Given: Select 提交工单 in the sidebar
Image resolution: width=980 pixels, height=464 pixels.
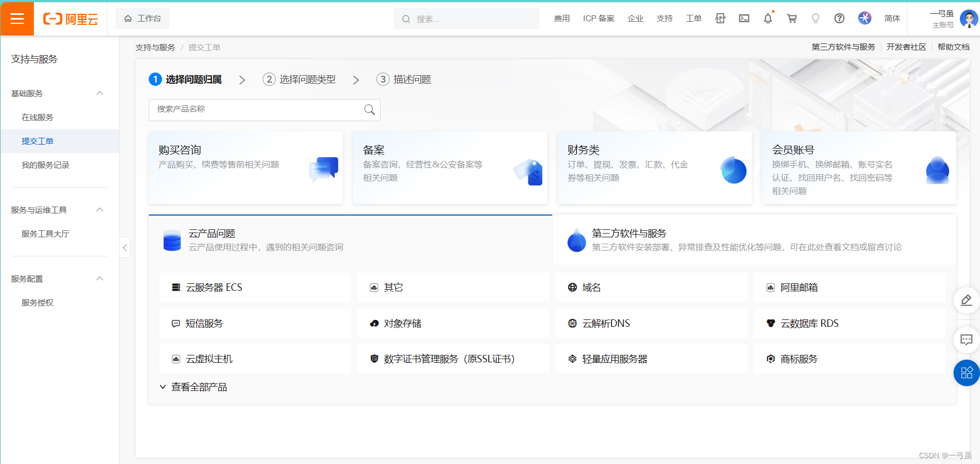Looking at the screenshot, I should 60,141.
